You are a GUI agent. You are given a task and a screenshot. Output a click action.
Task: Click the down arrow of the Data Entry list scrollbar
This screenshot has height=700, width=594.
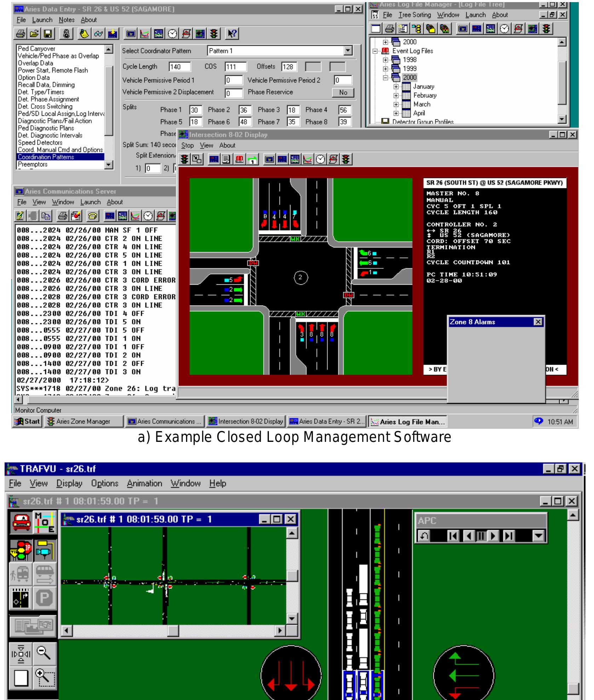pyautogui.click(x=109, y=165)
